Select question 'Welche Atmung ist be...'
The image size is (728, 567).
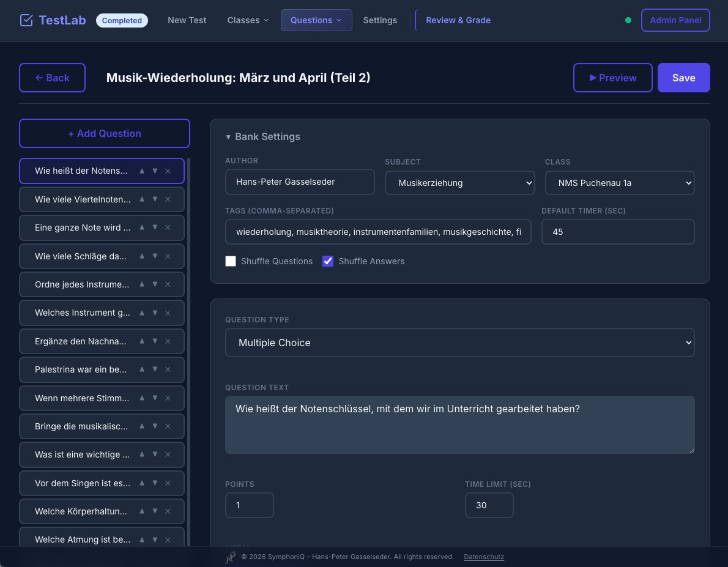click(82, 539)
